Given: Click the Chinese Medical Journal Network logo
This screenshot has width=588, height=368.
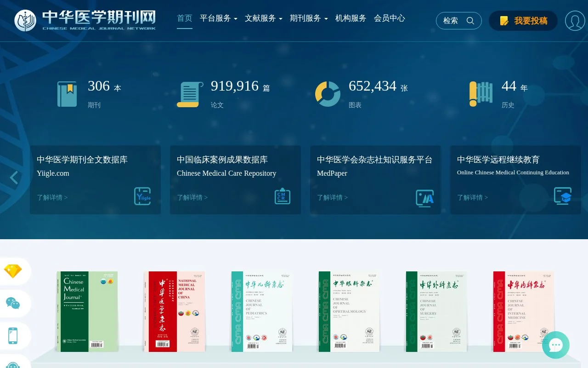Looking at the screenshot, I should [x=85, y=20].
